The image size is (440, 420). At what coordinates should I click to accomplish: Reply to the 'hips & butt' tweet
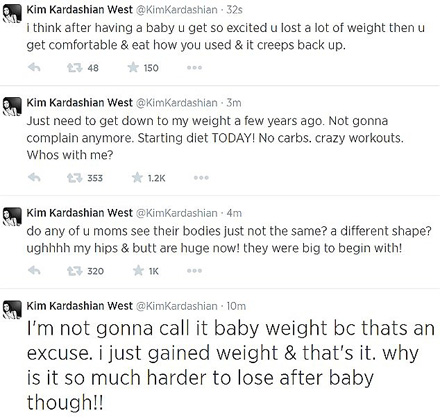pyautogui.click(x=34, y=271)
